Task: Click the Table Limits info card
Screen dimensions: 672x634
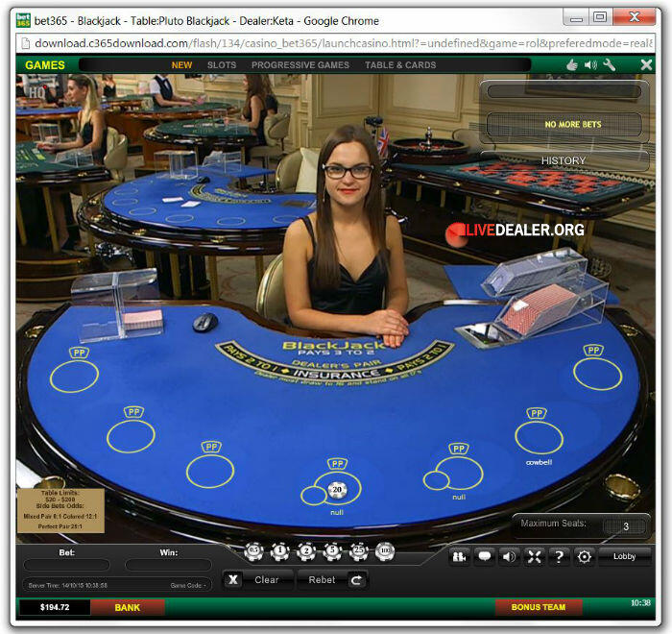Action: pyautogui.click(x=60, y=510)
